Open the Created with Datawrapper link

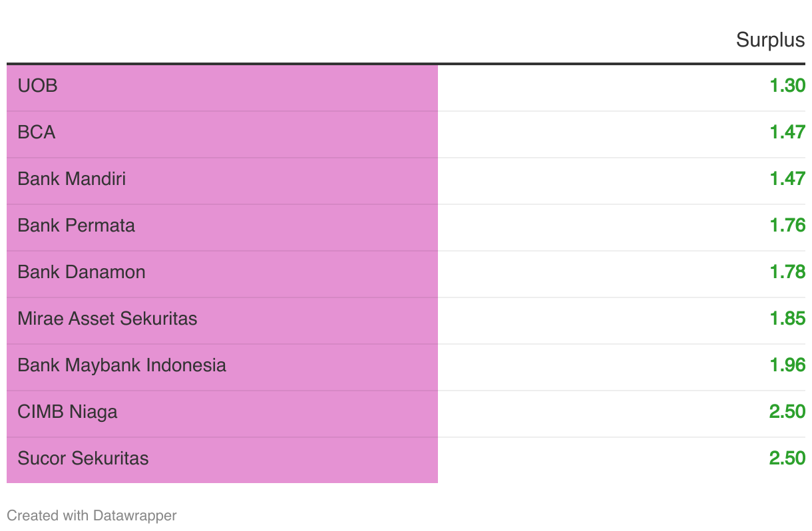(x=92, y=516)
